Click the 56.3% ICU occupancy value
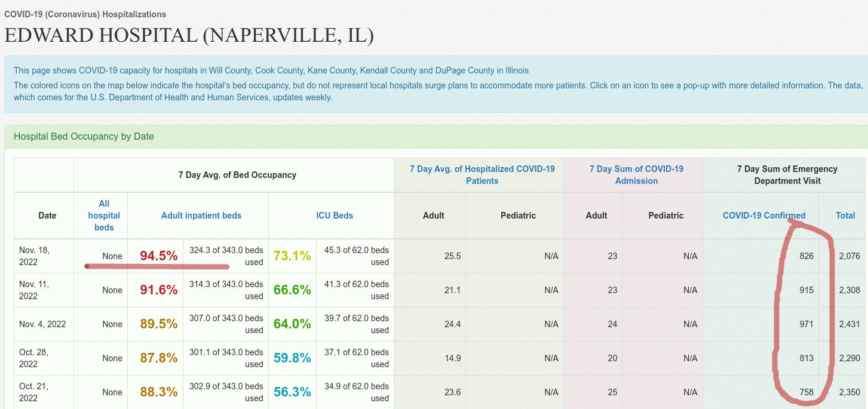Viewport: 868px width, 409px height. tap(292, 392)
